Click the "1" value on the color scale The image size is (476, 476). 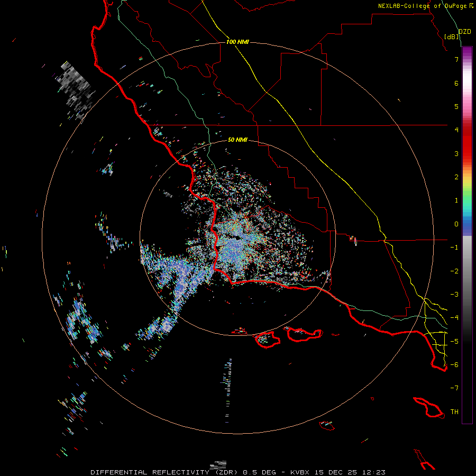(456, 200)
